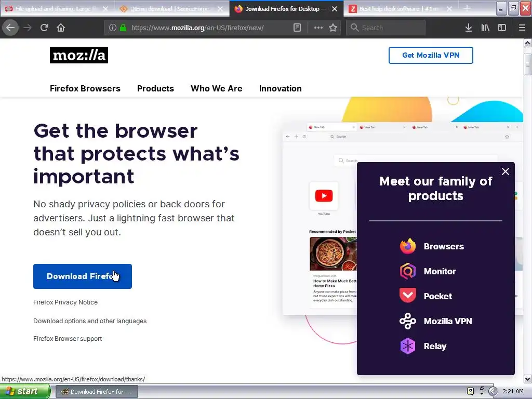Viewport: 532px width, 399px height.
Task: Go back using the browser back arrow
Action: 10,28
